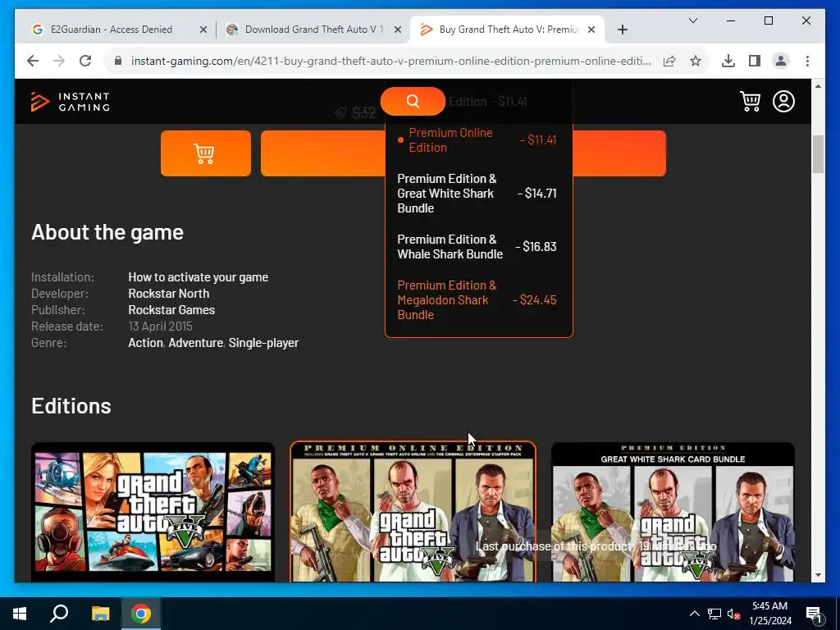Screen dimensions: 840x630
Task: Open the standard GTA V edition thumbnail
Action: 153,512
